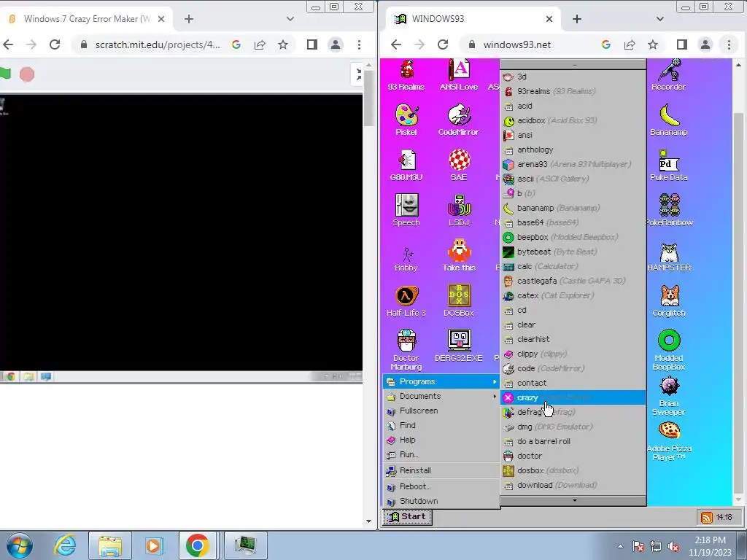Open the Corglitch desktop icon
Screen dimensions: 747x560
(669, 301)
